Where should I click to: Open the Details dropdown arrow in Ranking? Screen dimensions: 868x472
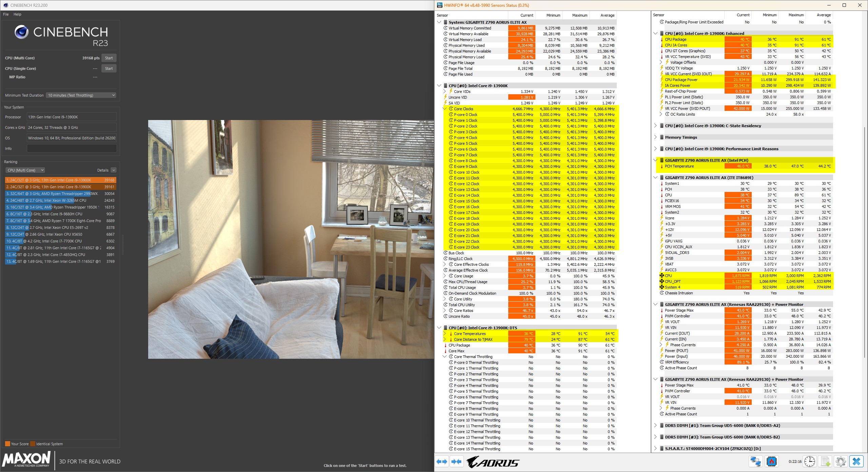[114, 170]
